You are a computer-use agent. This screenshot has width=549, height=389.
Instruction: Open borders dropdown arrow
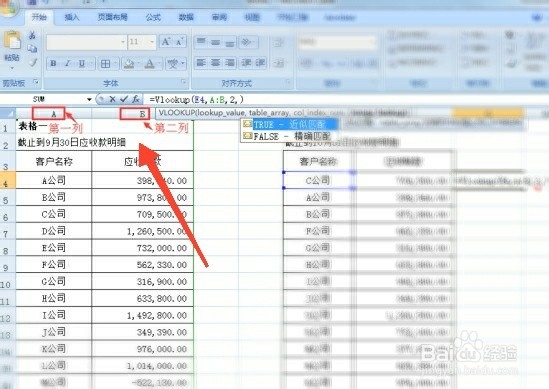tap(115, 64)
